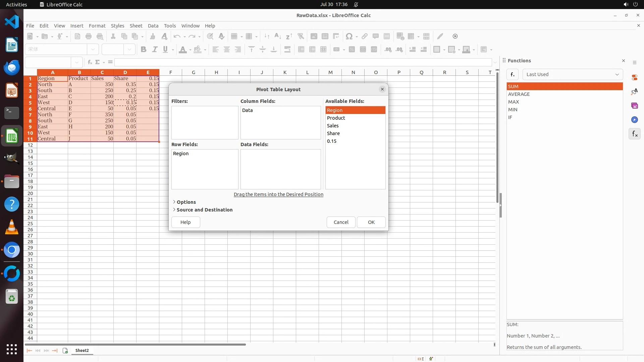Open the sidebar Gallery deck icon
The image size is (644, 362).
click(x=634, y=106)
